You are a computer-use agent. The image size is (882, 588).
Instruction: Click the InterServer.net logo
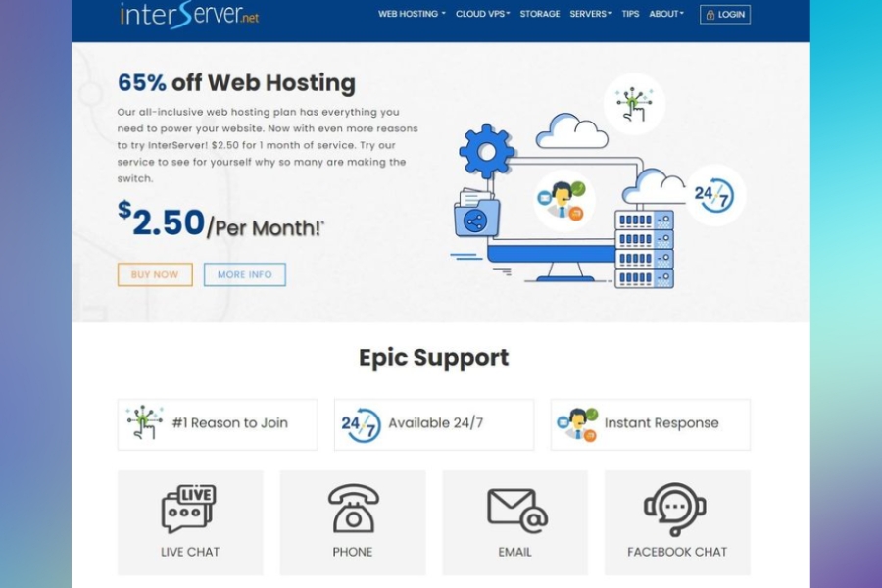[x=189, y=15]
